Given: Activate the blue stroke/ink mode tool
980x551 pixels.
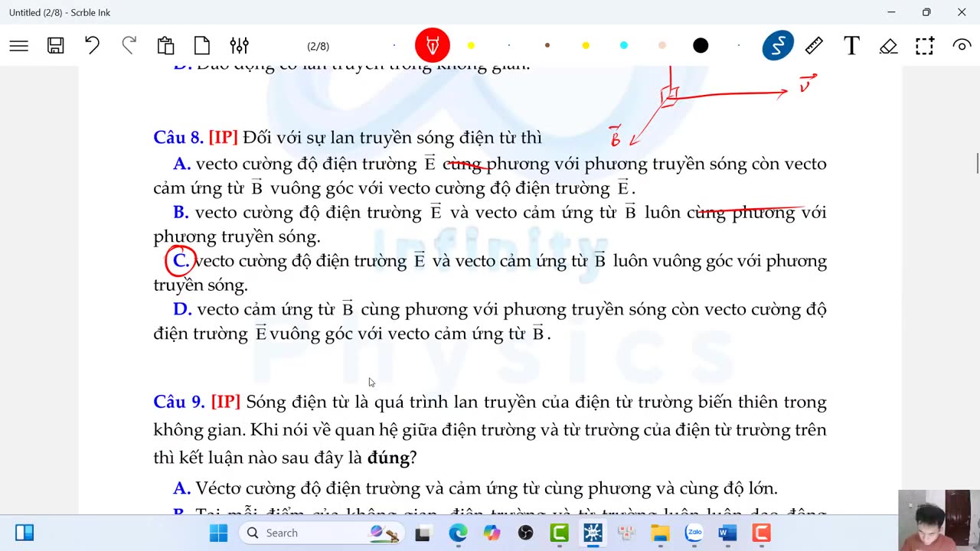Looking at the screenshot, I should point(778,46).
